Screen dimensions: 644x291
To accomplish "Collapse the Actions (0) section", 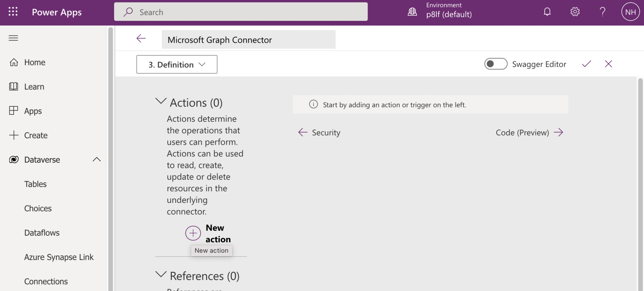I will [x=161, y=102].
